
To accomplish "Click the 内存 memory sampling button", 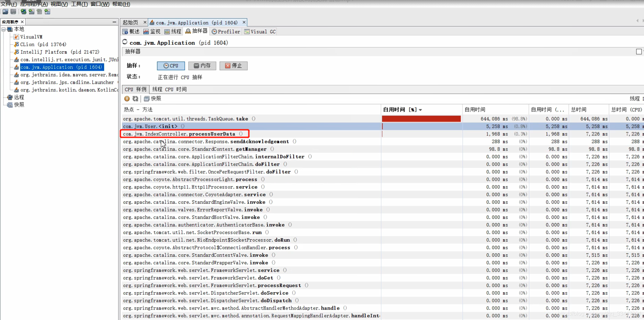I will tap(202, 66).
